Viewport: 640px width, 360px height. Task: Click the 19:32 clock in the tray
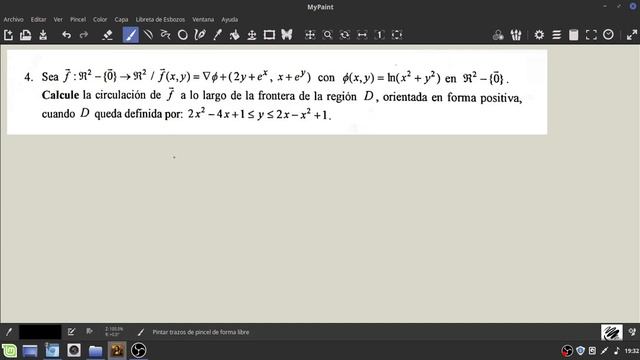[x=631, y=351]
